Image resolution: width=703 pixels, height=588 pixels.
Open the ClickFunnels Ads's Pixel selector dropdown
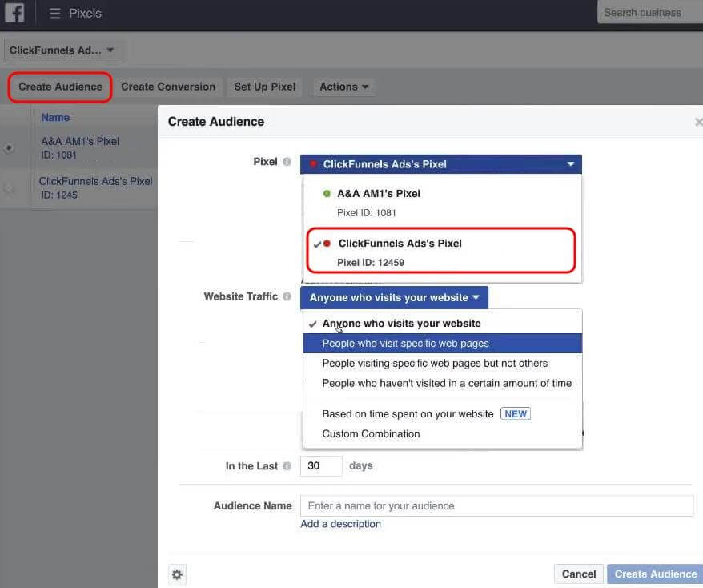click(x=441, y=164)
